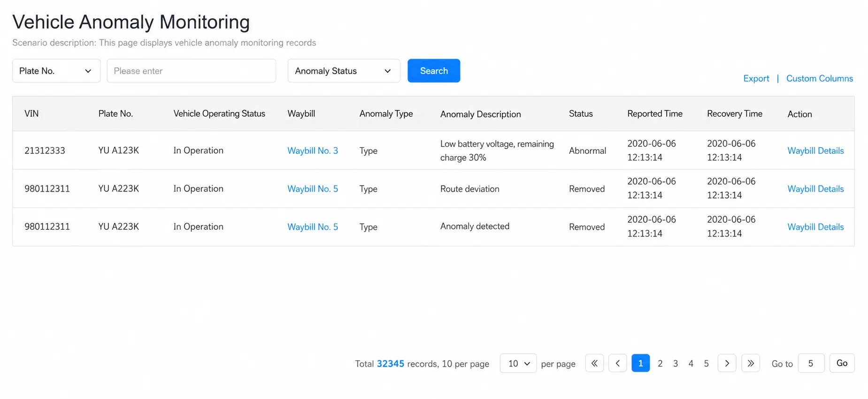Click the Status column header

pos(581,114)
